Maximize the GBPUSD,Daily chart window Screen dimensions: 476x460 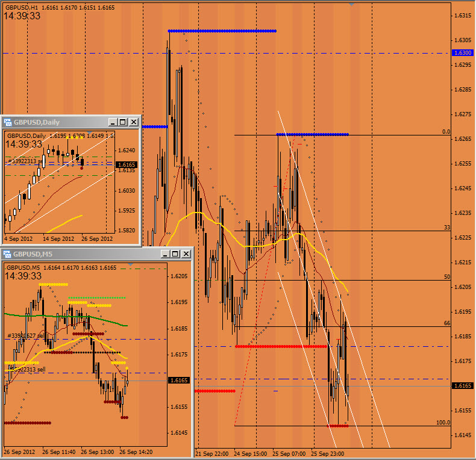pos(123,122)
